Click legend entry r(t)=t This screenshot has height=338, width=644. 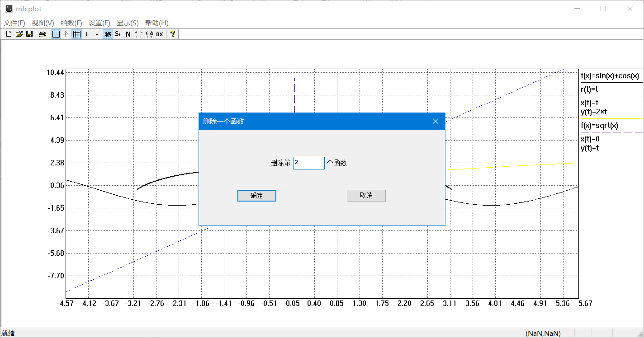[590, 89]
